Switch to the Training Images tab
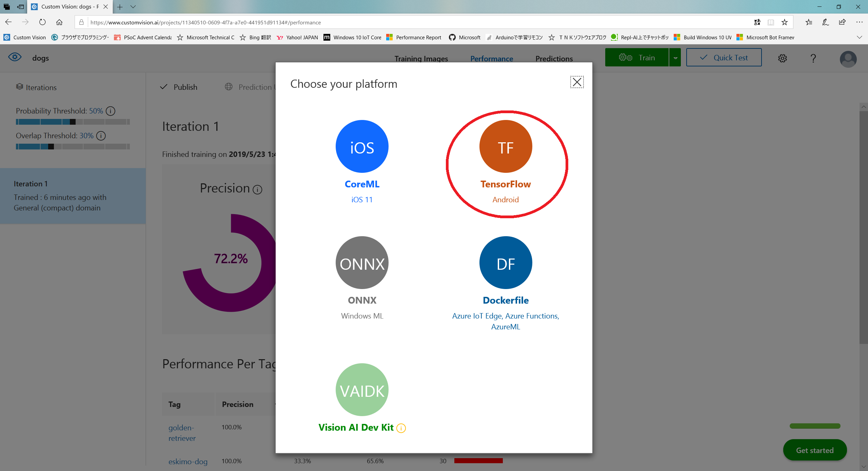Viewport: 868px width, 471px height. click(x=421, y=59)
